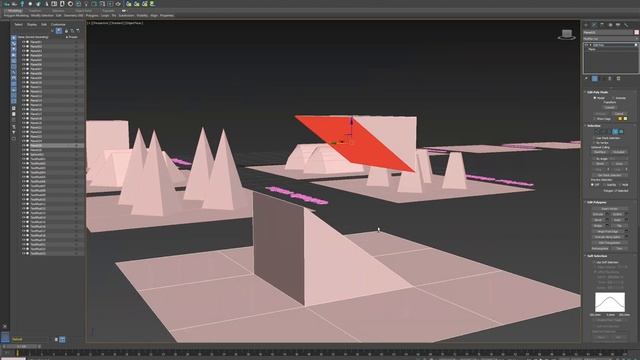The image size is (640, 360).
Task: Select the SubObj preview selection radio
Action: pos(604,185)
